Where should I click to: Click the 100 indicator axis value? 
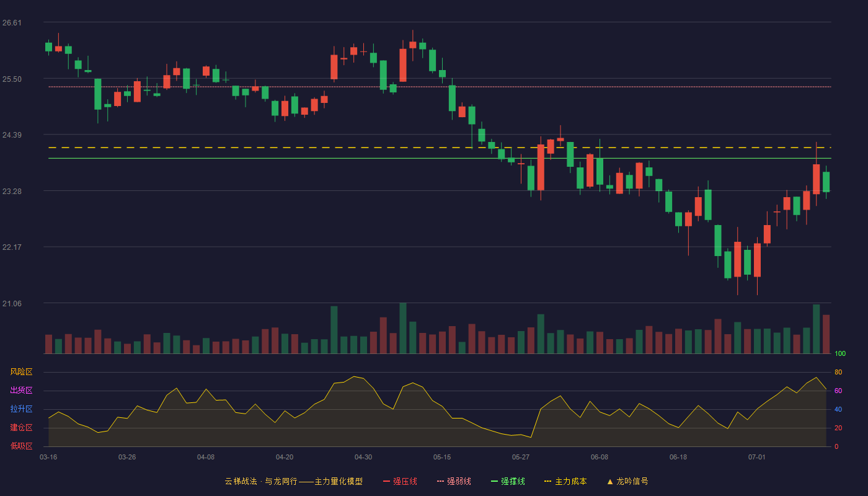(840, 354)
